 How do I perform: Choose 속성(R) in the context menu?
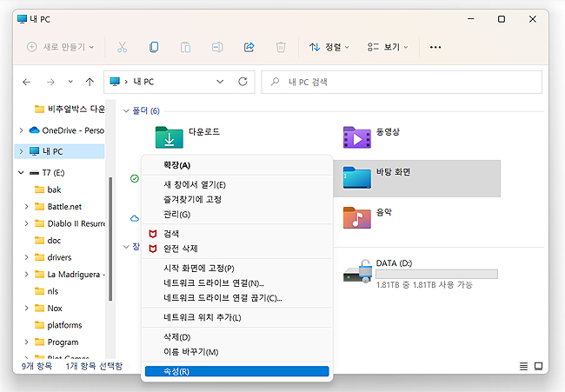[236, 371]
